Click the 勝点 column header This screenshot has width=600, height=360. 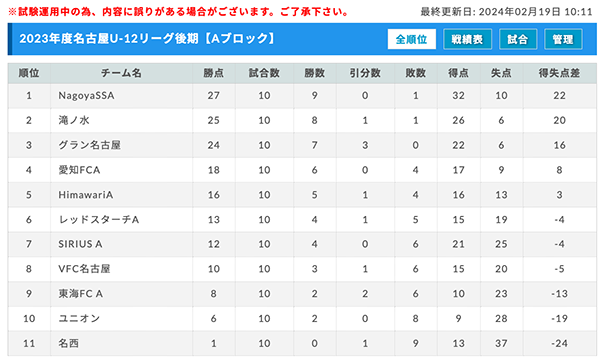click(x=214, y=73)
